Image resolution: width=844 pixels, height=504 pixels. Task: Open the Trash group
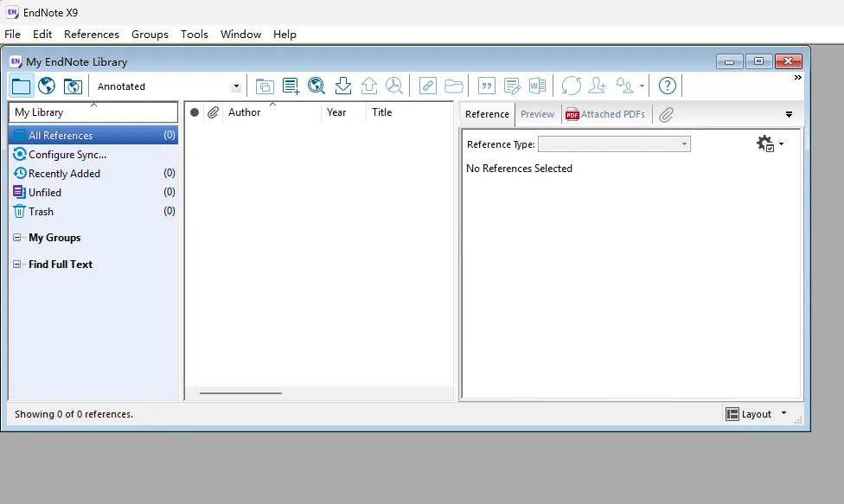(93, 212)
